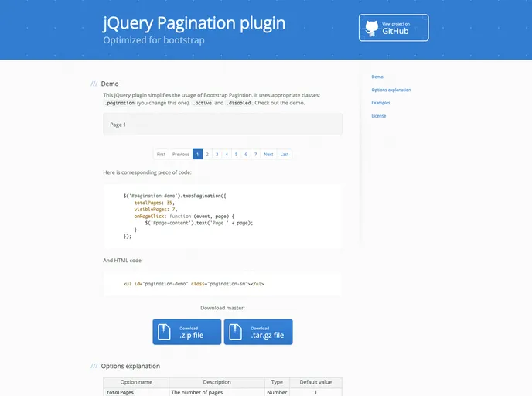Select page 2 in pagination
The height and width of the screenshot is (396, 532).
pos(207,155)
